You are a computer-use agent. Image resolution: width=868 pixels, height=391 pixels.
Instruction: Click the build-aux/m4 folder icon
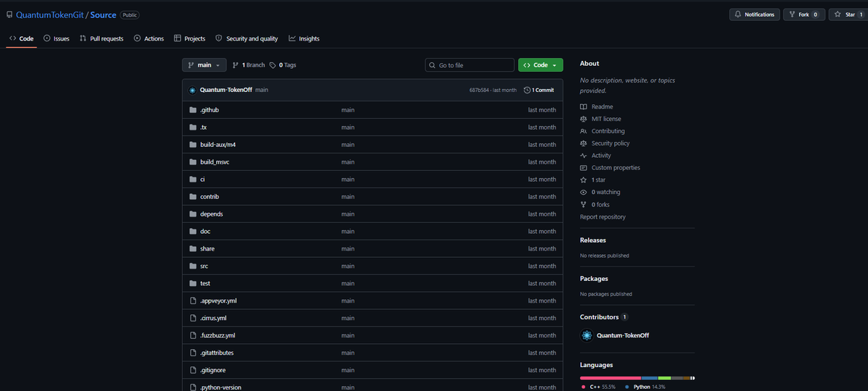tap(193, 145)
